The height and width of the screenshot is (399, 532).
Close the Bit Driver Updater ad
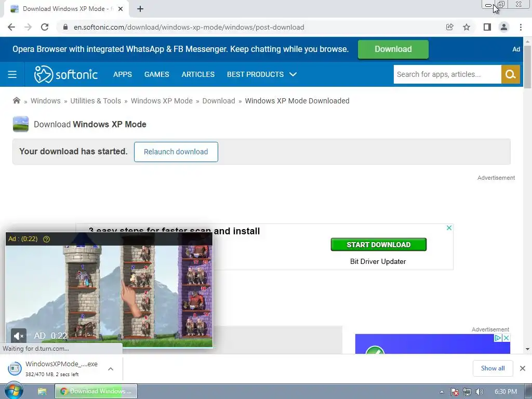(449, 228)
